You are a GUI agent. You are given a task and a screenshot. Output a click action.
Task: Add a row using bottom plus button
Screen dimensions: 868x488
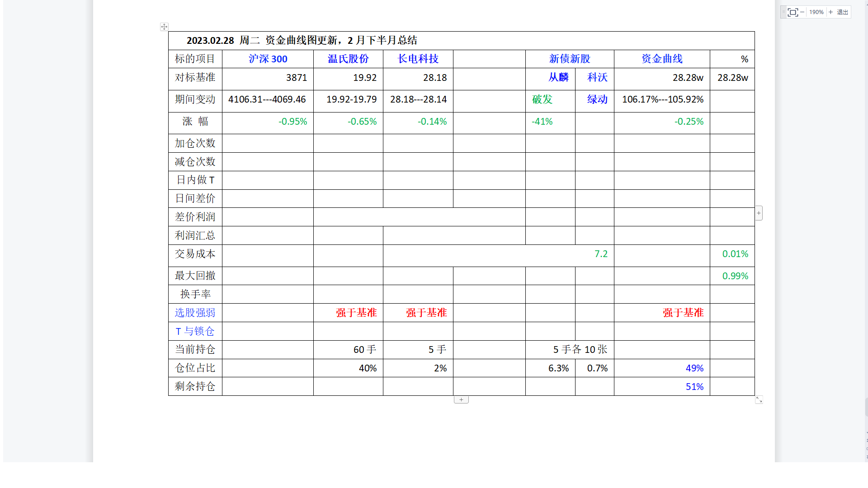coord(461,399)
